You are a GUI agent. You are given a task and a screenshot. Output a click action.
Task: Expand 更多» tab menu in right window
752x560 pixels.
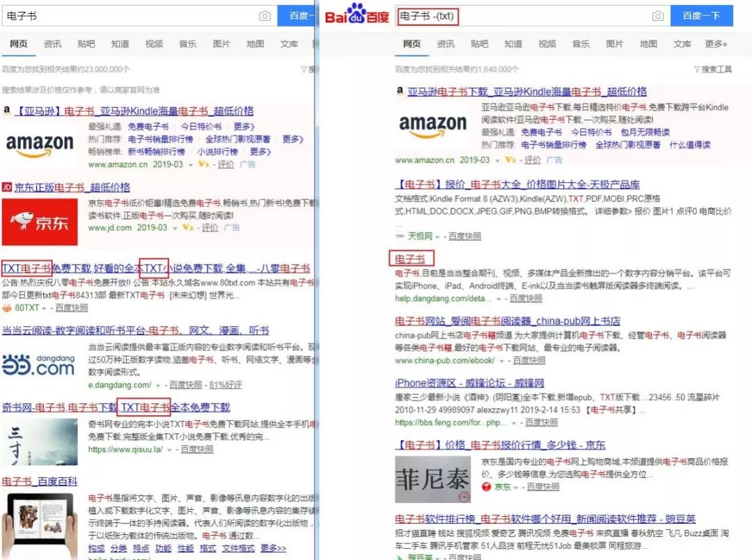[716, 44]
